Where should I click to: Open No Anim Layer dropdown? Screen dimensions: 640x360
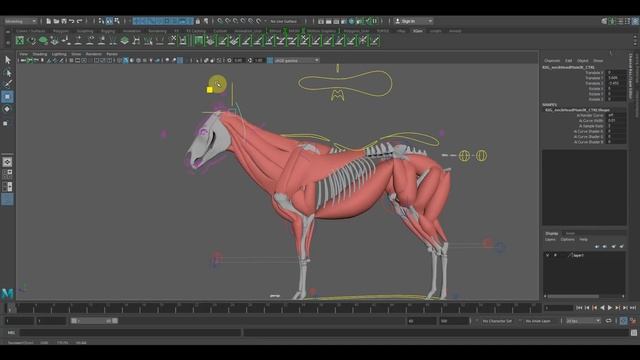click(538, 321)
